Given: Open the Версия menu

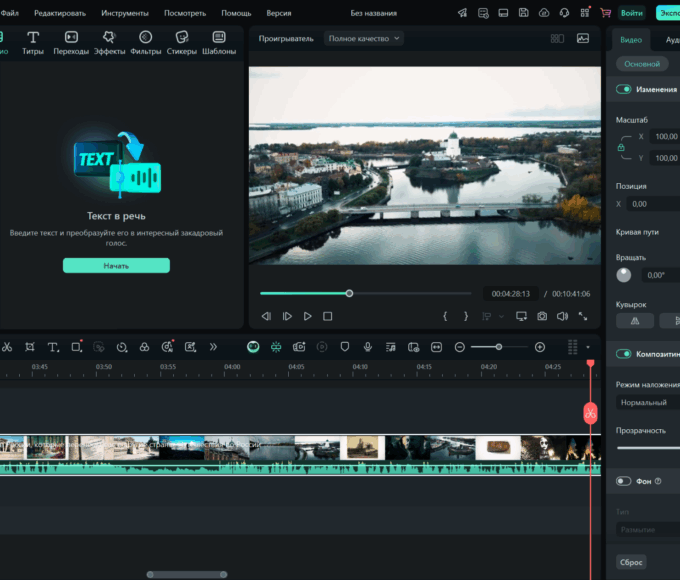Looking at the screenshot, I should click(279, 13).
